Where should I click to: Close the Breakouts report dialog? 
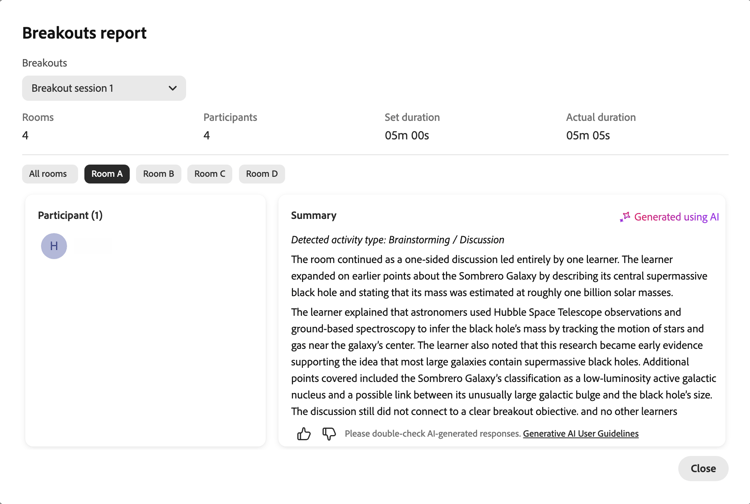tap(703, 469)
